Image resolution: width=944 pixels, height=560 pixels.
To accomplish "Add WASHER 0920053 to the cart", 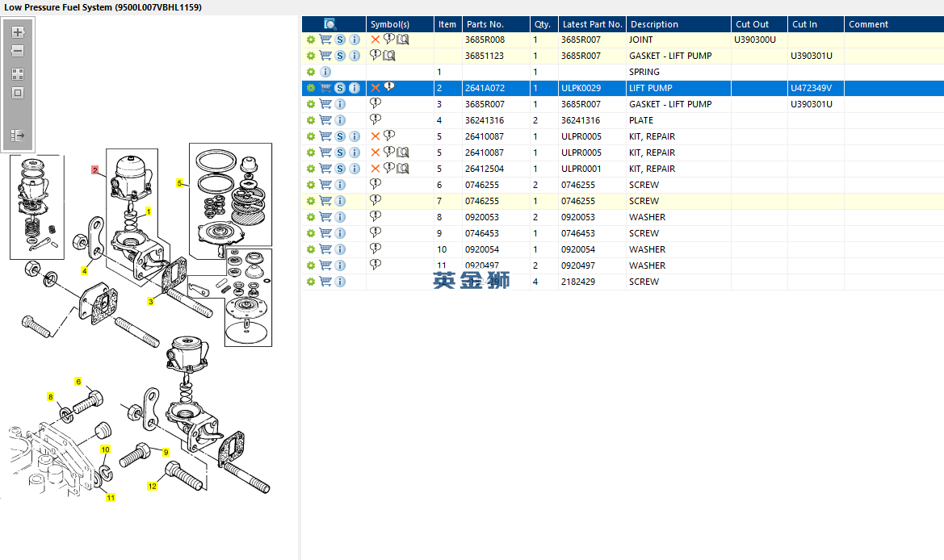I will click(325, 217).
